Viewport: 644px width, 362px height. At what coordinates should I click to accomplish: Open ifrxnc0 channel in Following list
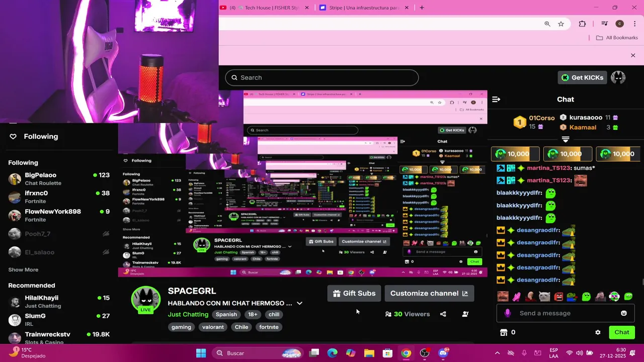click(59, 197)
